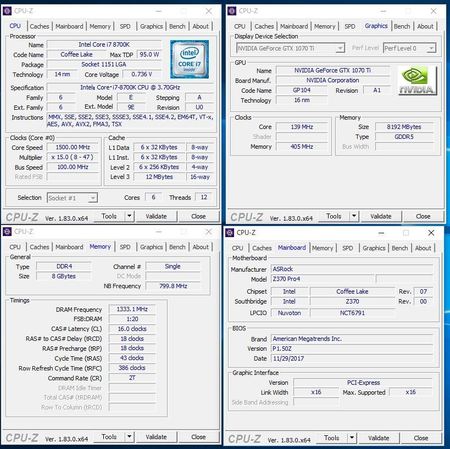Select the SPD tab in the Memory window
Image resolution: width=450 pixels, height=449 pixels.
click(x=125, y=247)
